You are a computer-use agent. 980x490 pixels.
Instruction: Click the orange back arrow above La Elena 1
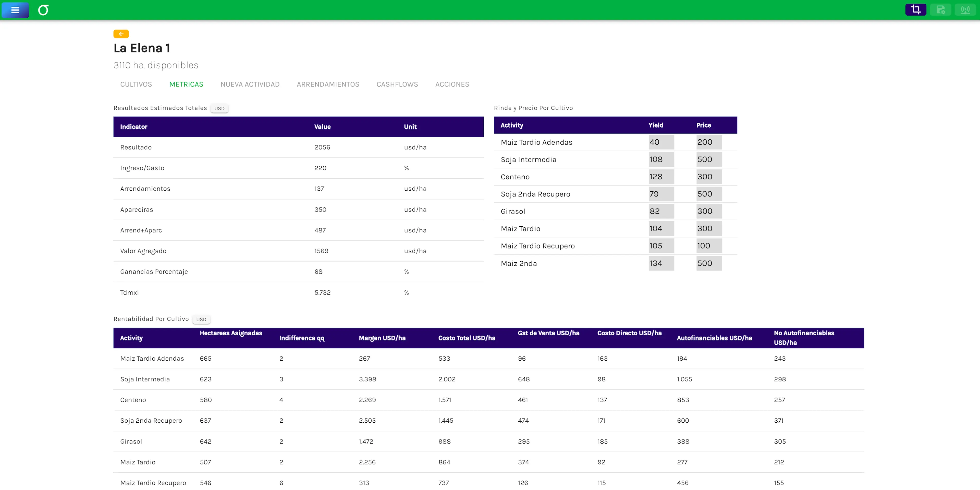tap(121, 34)
